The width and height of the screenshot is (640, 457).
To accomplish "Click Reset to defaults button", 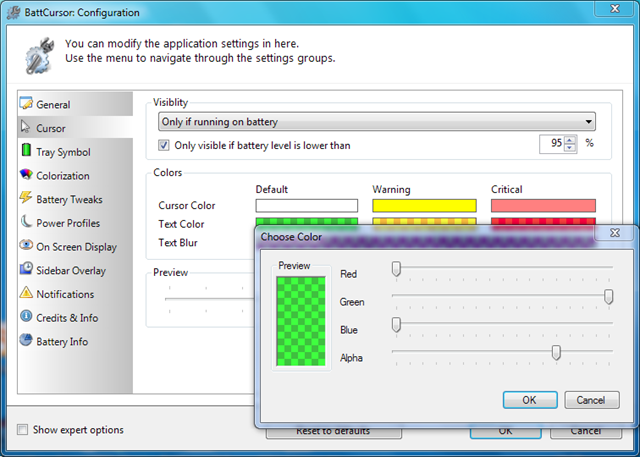I will click(333, 432).
